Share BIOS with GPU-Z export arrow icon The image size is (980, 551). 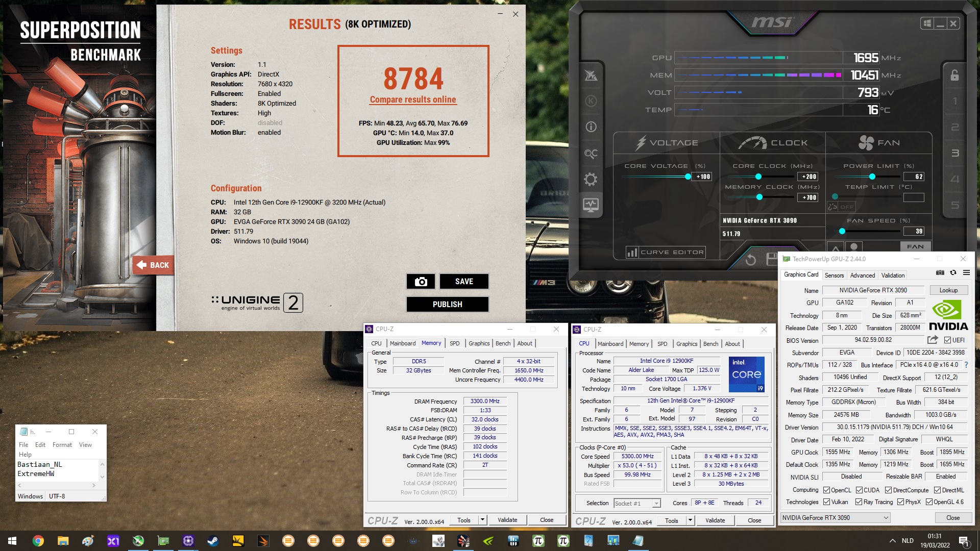[x=933, y=340]
